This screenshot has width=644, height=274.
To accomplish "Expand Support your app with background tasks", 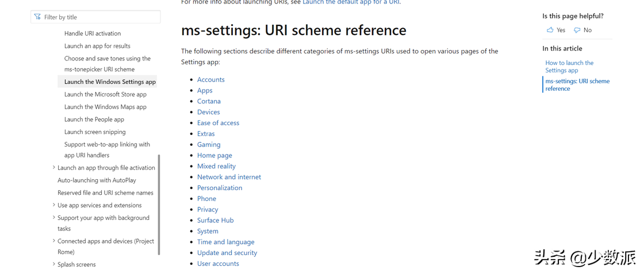I will point(54,218).
